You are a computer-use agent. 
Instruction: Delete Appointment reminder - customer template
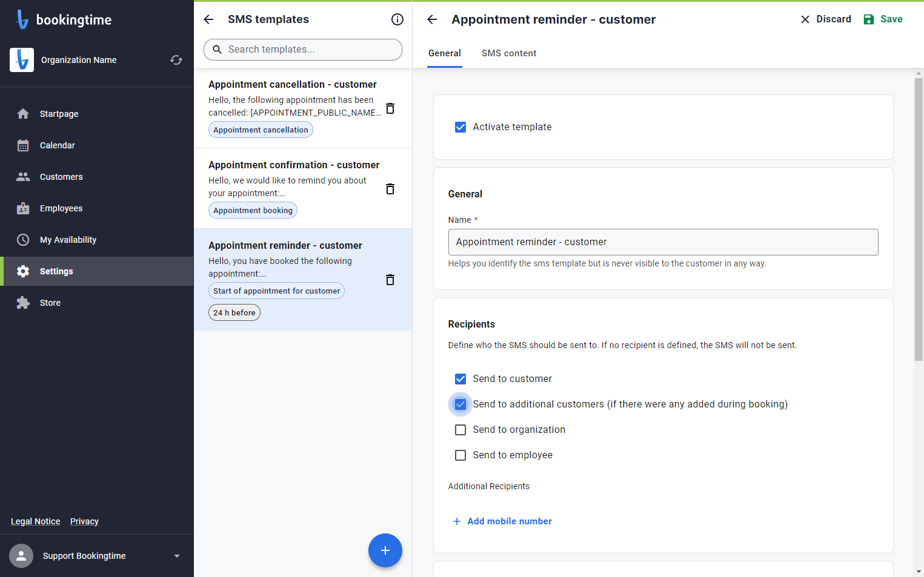tap(390, 280)
